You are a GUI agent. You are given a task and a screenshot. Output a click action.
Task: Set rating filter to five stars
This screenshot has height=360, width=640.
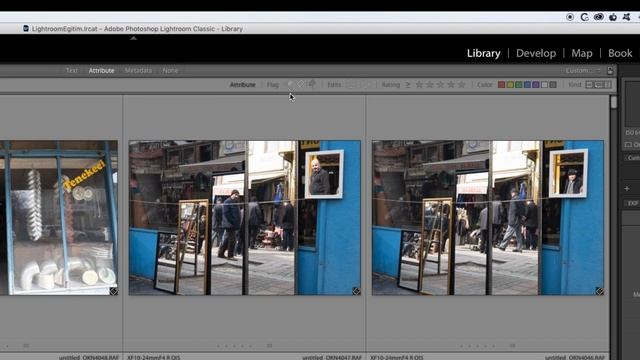click(462, 84)
